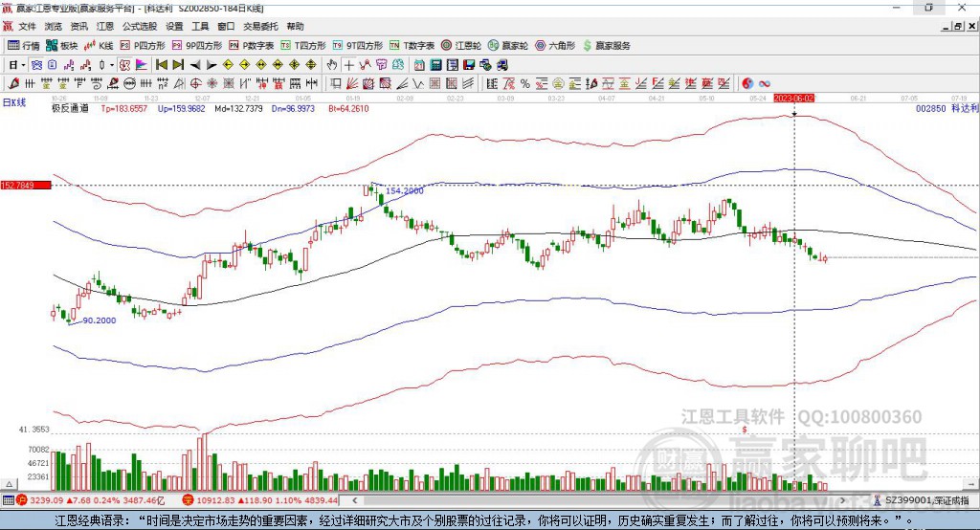Open the 江恩轮 Gann wheel

click(461, 46)
